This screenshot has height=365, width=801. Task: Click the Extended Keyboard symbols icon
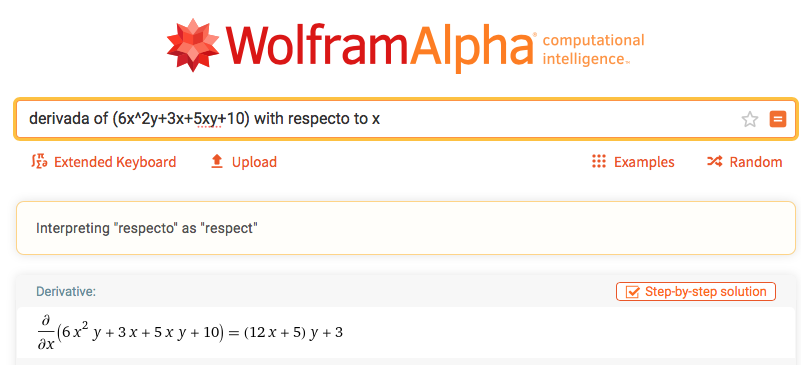(39, 162)
